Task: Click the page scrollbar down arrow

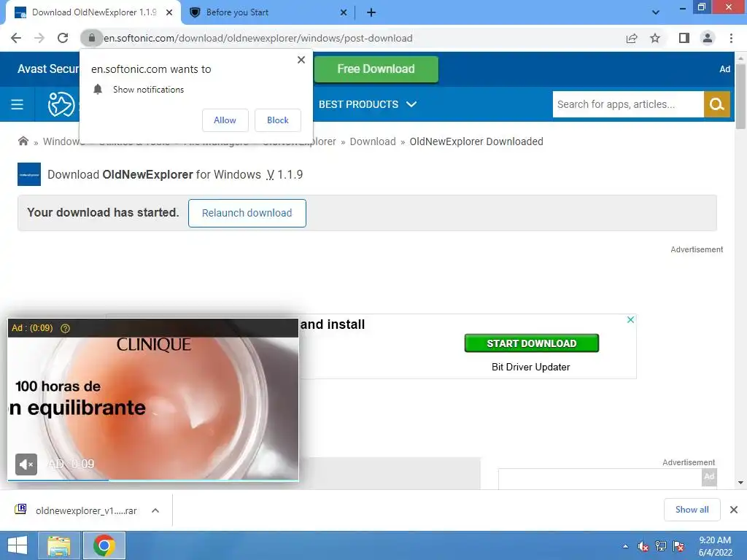Action: point(740,483)
